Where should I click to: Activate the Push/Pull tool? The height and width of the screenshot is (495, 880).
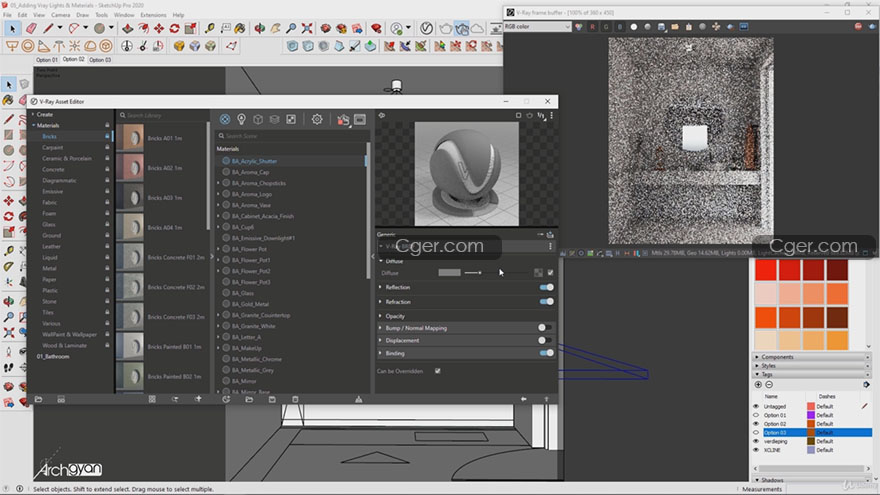128,28
